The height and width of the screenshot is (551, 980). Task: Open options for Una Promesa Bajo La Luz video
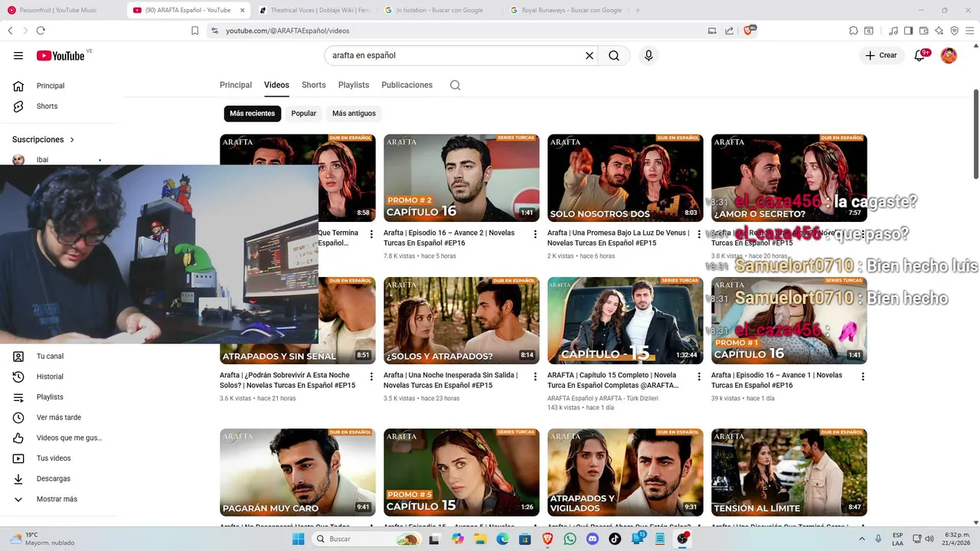click(x=699, y=234)
